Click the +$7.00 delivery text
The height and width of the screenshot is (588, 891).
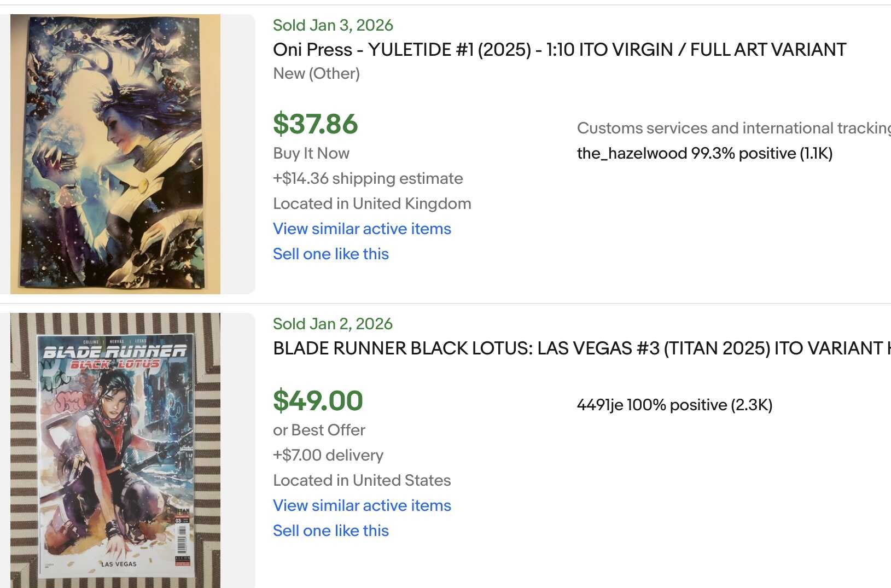[328, 455]
